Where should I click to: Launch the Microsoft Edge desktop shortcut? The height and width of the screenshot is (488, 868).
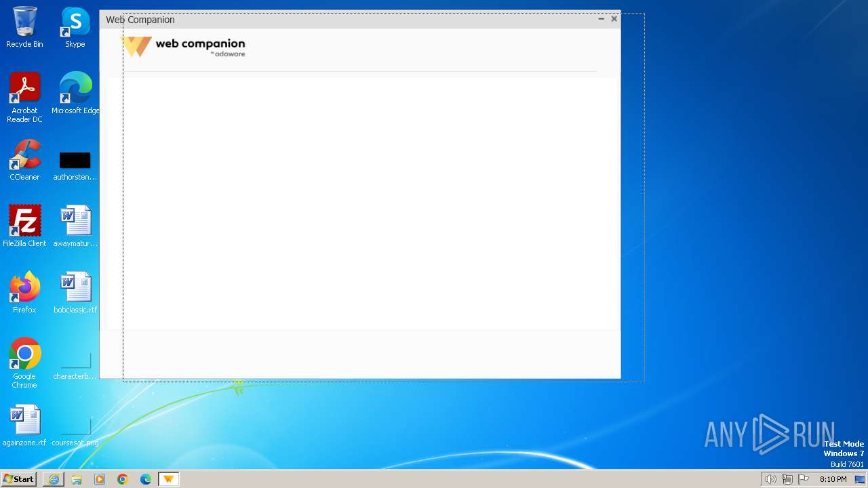pos(75,93)
